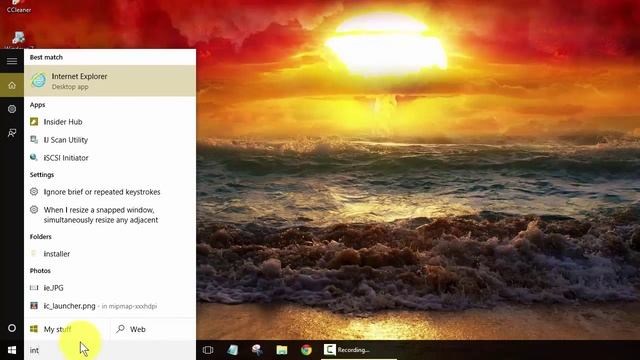This screenshot has width=640, height=360.
Task: Open ie.JPG photo result
Action: click(110, 288)
